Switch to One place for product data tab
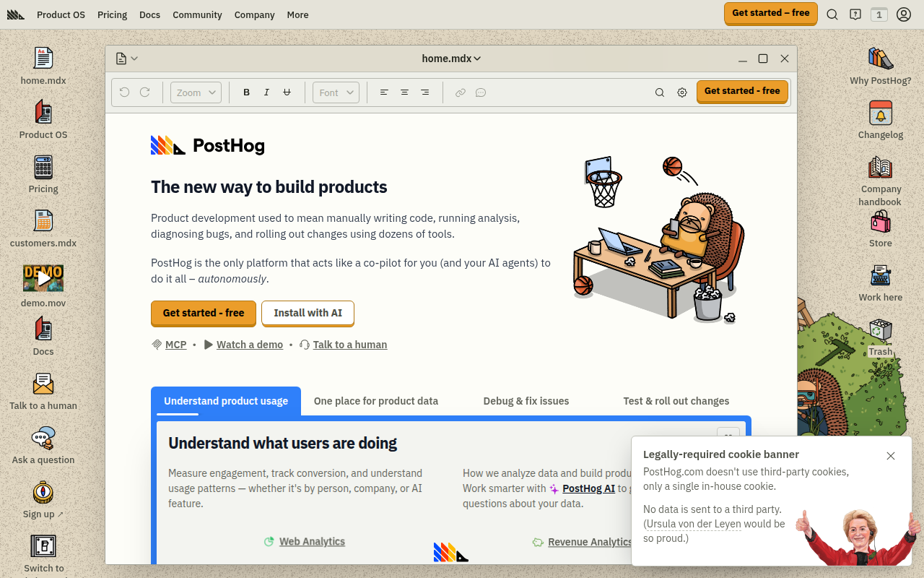The height and width of the screenshot is (578, 924). tap(376, 401)
